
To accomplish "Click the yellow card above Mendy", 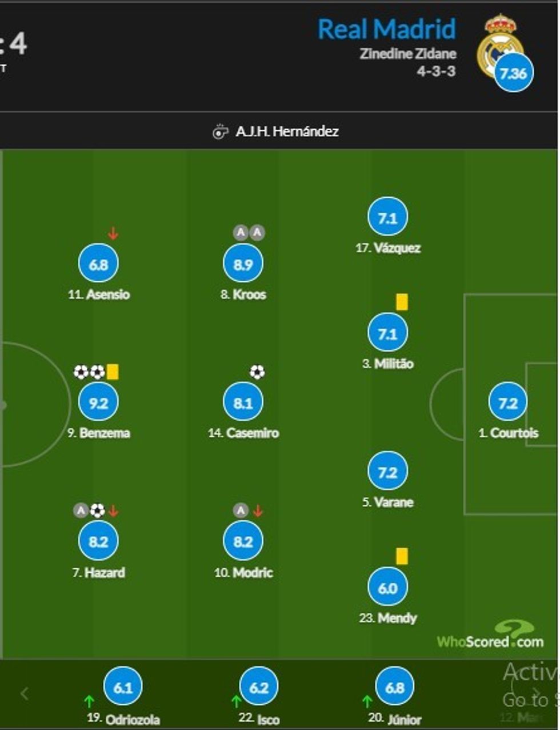I will pyautogui.click(x=402, y=556).
